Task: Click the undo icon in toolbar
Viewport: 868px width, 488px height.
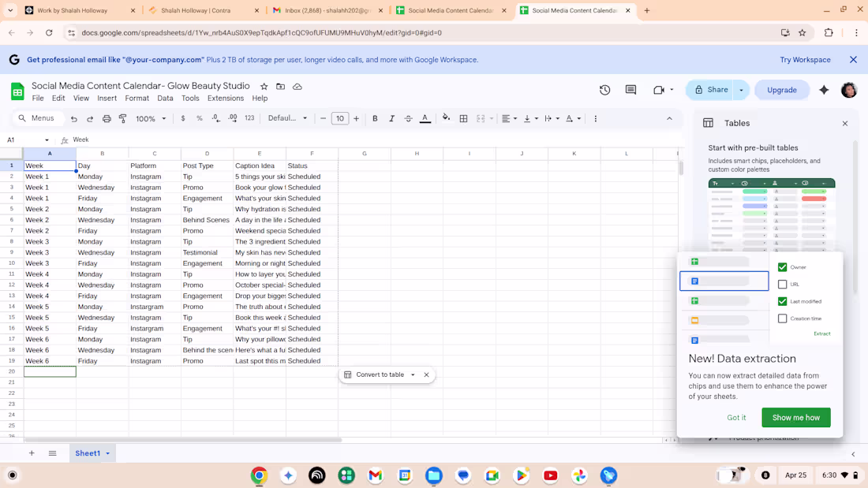Action: 73,118
